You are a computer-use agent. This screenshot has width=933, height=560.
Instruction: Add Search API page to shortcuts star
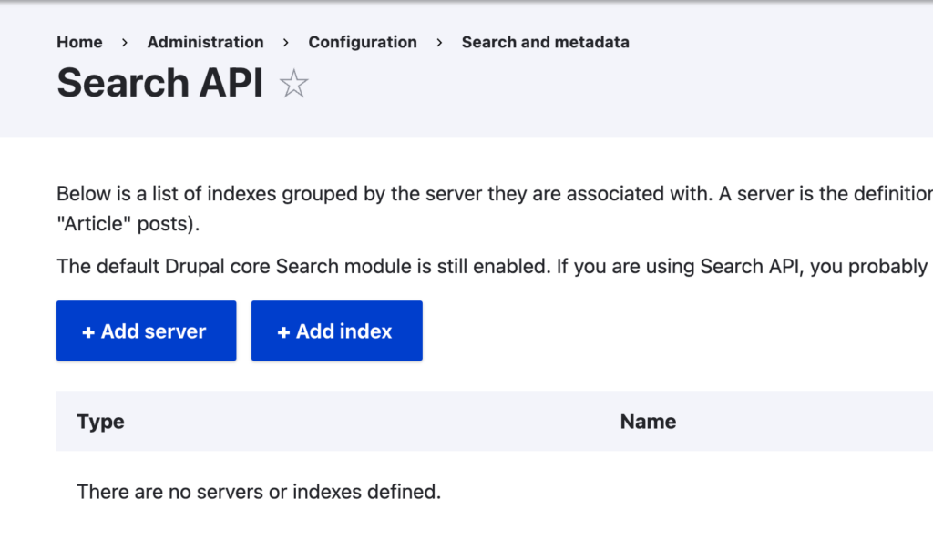point(294,83)
